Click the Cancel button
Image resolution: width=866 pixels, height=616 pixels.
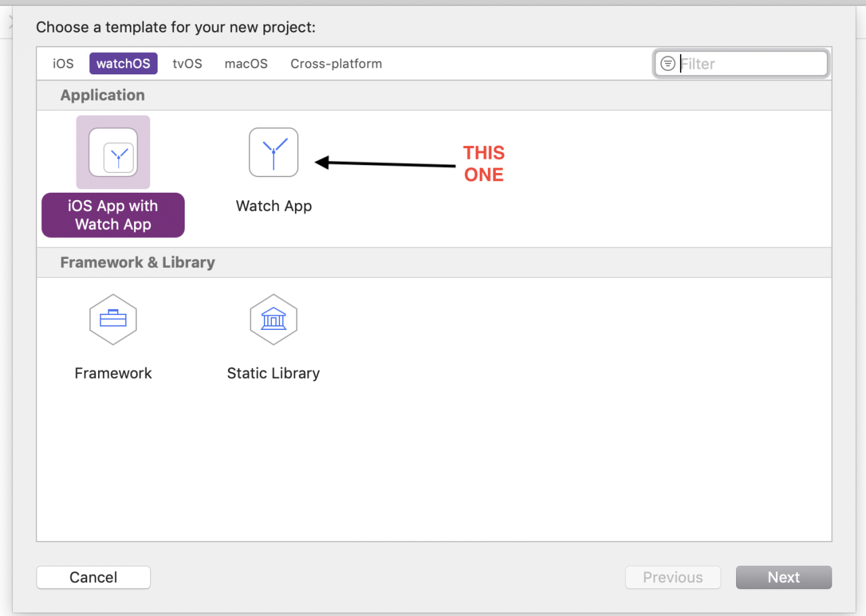[x=93, y=577]
